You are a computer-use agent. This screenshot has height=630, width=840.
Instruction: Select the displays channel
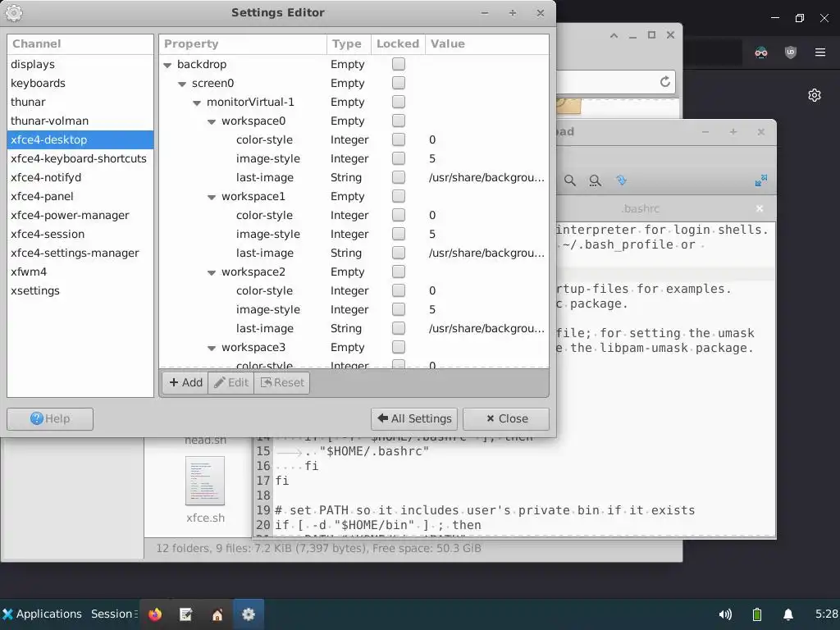tap(80, 64)
